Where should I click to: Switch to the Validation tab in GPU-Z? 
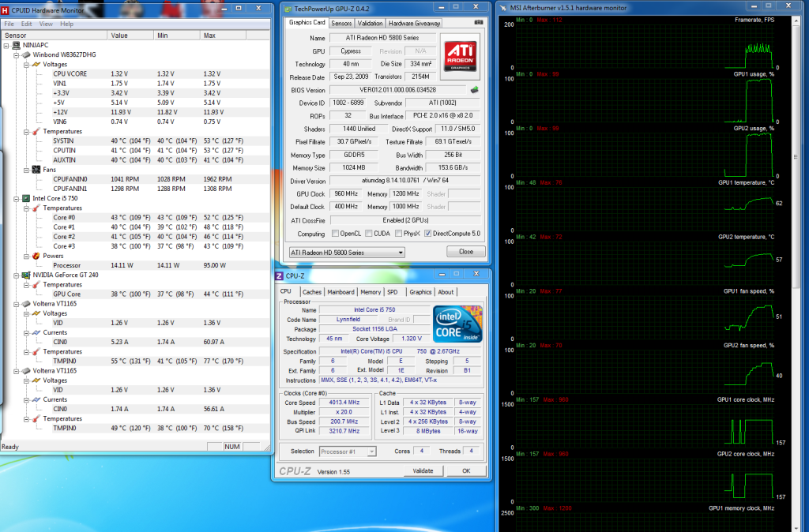point(370,23)
